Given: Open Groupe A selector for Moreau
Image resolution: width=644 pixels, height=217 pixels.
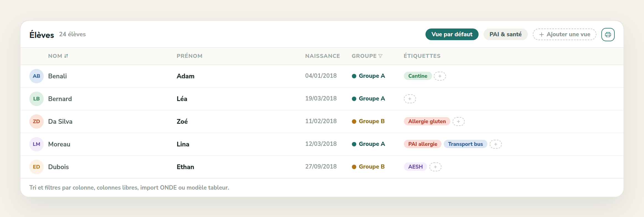Looking at the screenshot, I should click(368, 144).
